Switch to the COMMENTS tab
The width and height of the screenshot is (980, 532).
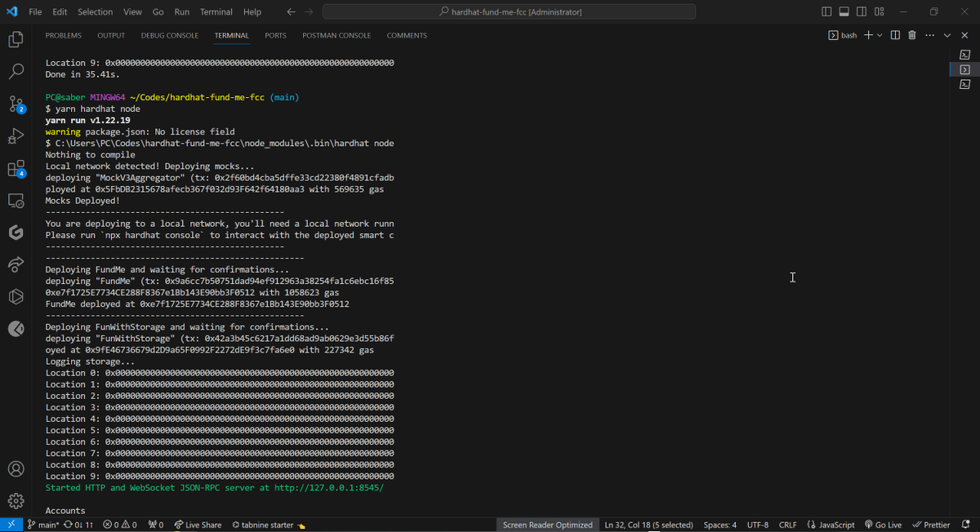coord(407,35)
